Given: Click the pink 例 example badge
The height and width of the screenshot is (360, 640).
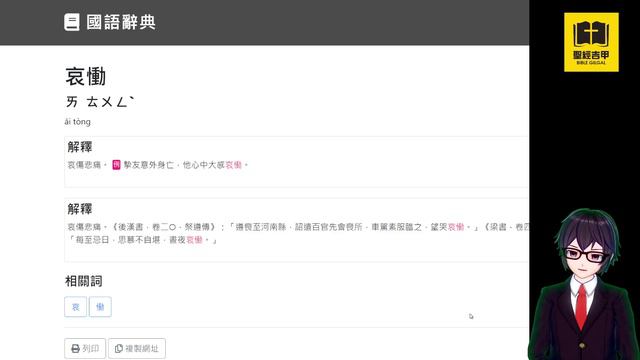Looking at the screenshot, I should tap(116, 164).
